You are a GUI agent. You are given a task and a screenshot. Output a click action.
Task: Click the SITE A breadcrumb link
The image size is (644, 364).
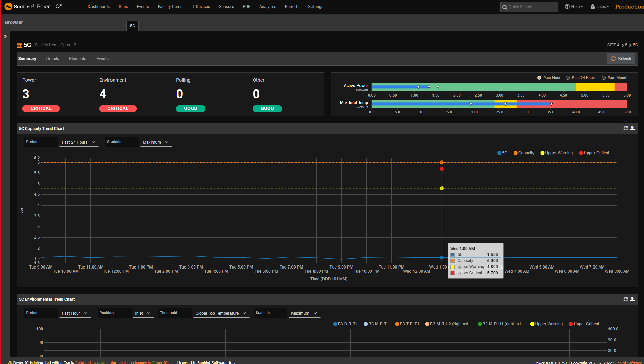click(x=613, y=45)
